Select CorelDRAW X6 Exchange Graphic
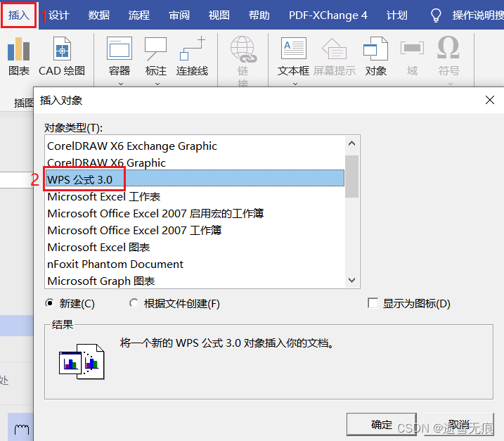Viewport: 504px width, 441px height. (x=195, y=146)
